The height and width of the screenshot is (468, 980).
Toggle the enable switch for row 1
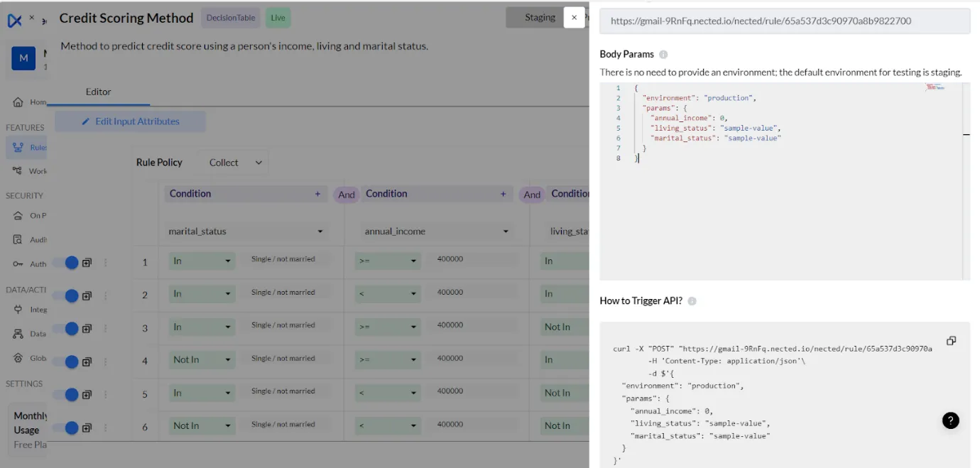[x=66, y=263]
